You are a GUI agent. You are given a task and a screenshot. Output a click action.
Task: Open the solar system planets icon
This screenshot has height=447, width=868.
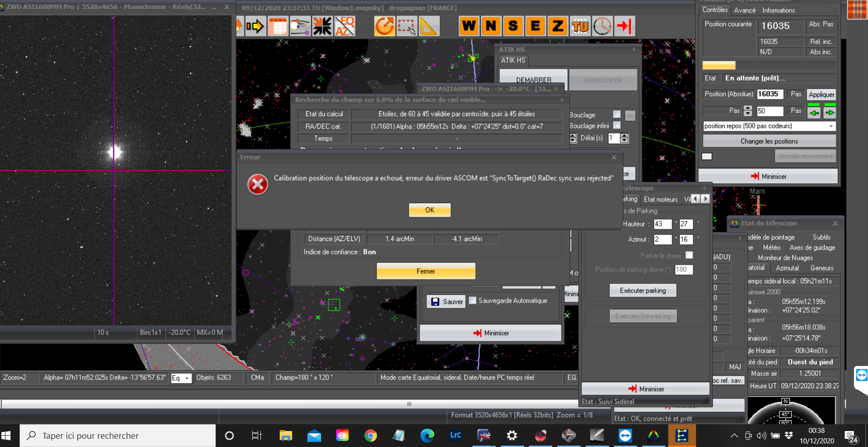pyautogui.click(x=300, y=26)
